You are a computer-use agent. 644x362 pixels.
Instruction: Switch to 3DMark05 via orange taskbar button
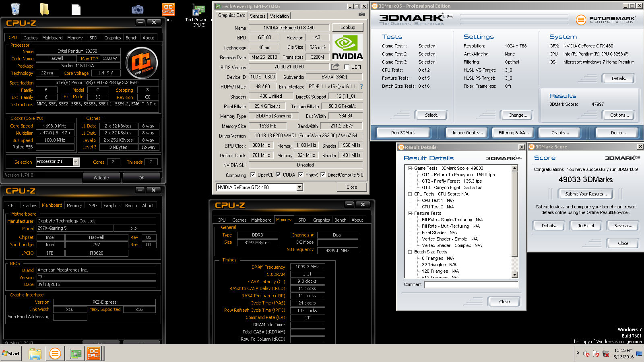coord(55,354)
